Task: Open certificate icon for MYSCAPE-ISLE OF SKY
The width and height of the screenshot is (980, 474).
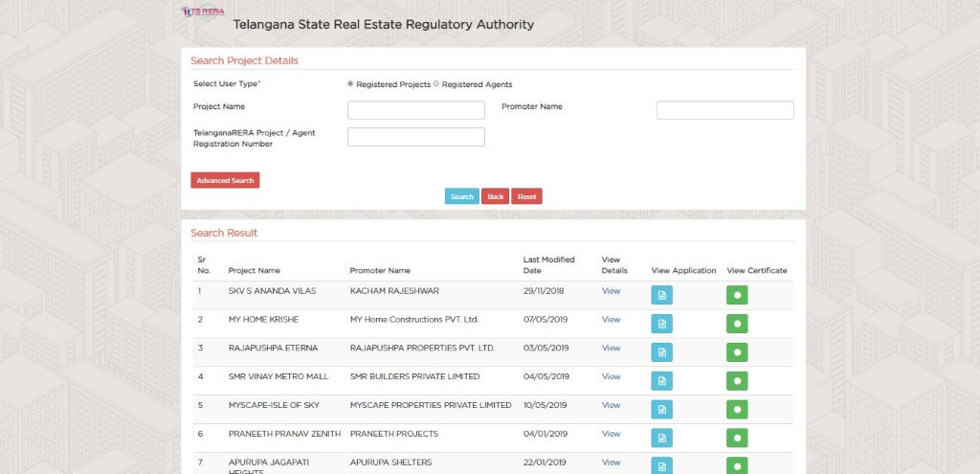Action: [736, 410]
